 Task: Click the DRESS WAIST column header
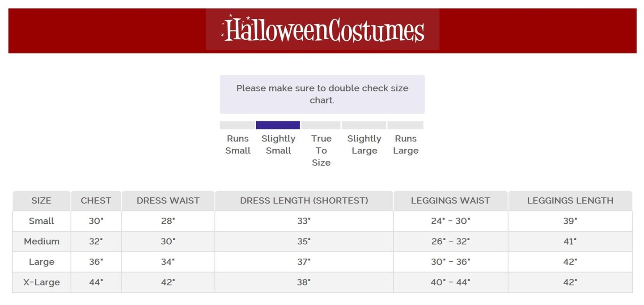click(168, 201)
